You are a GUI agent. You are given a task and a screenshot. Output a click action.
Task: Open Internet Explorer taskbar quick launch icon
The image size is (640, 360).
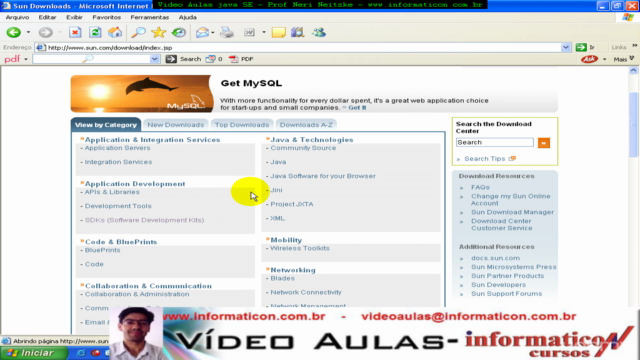tap(81, 353)
